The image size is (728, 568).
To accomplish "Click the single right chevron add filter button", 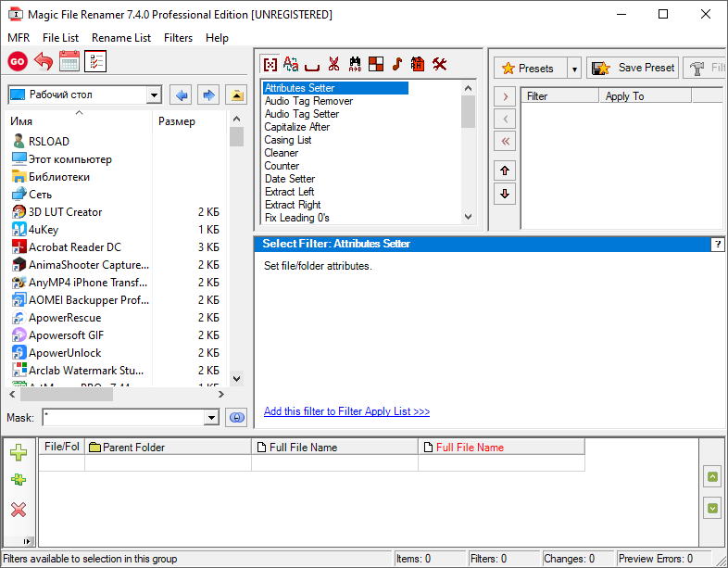I will (x=505, y=96).
